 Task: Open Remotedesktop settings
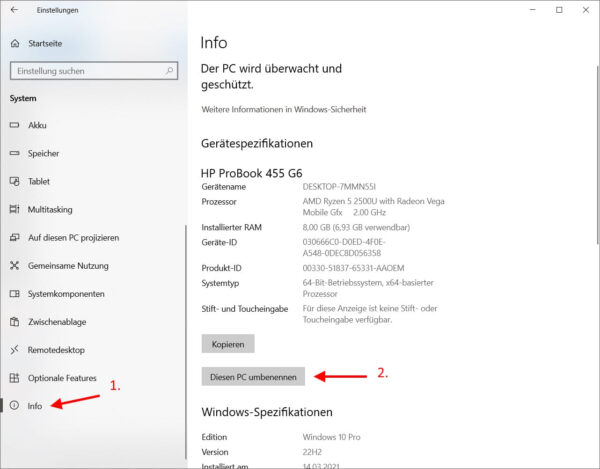(x=56, y=350)
